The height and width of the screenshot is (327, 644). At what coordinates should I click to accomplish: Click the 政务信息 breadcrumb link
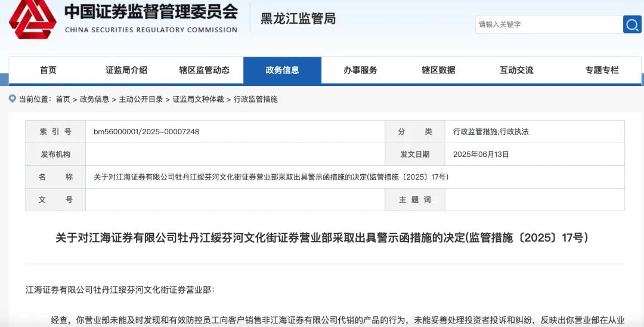(x=94, y=99)
